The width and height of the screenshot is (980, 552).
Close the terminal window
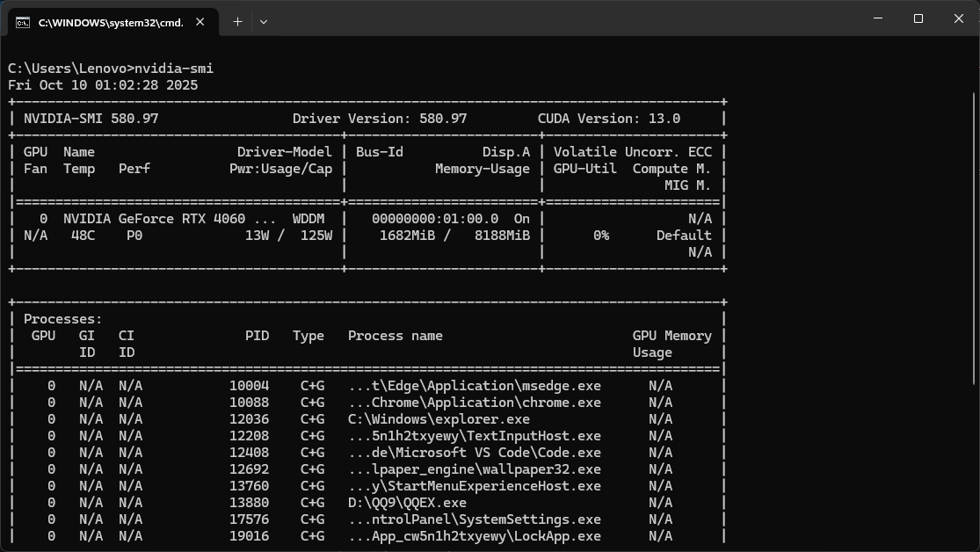coord(959,18)
